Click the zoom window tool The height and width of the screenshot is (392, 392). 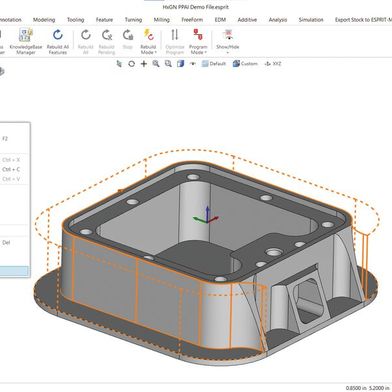click(168, 64)
